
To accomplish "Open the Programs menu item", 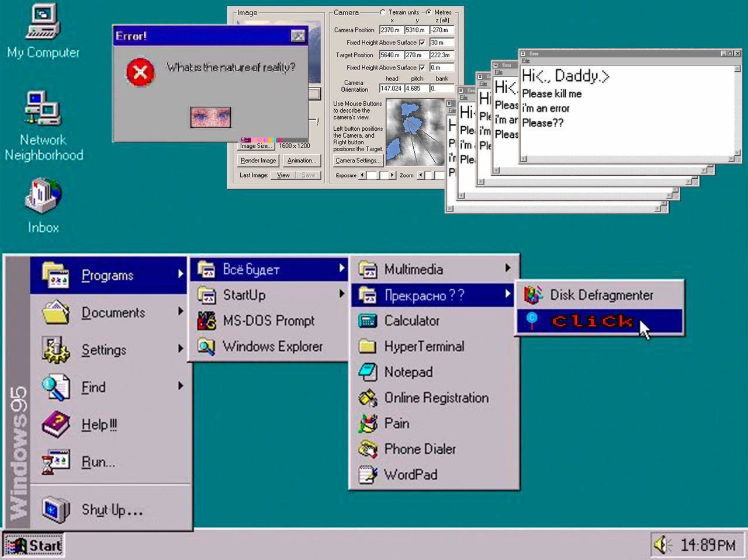I will point(109,274).
